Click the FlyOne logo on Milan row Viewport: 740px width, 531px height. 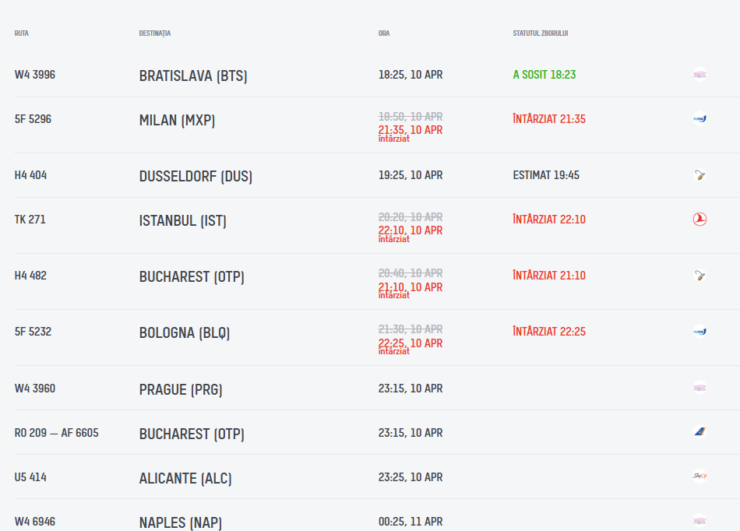tap(700, 119)
